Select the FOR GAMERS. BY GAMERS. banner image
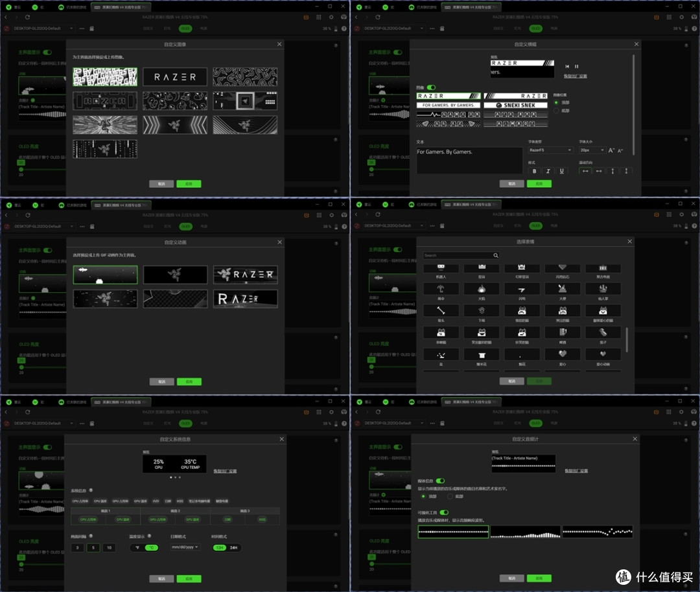 click(x=449, y=106)
